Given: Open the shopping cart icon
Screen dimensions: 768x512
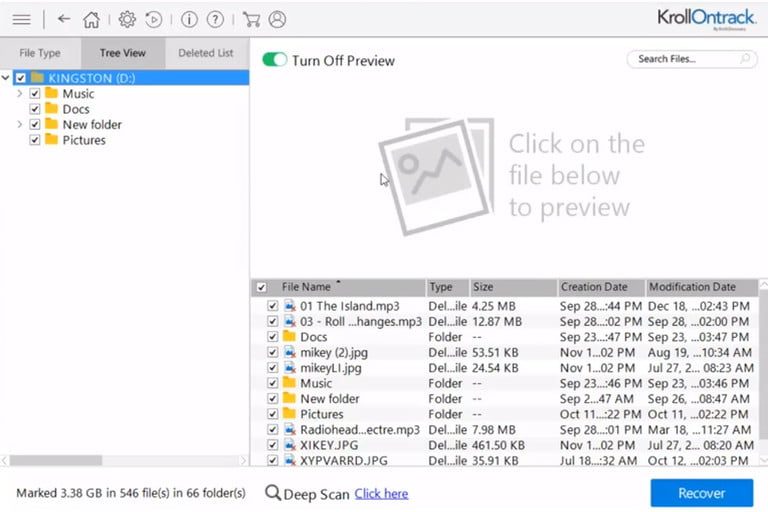Looking at the screenshot, I should coord(251,19).
